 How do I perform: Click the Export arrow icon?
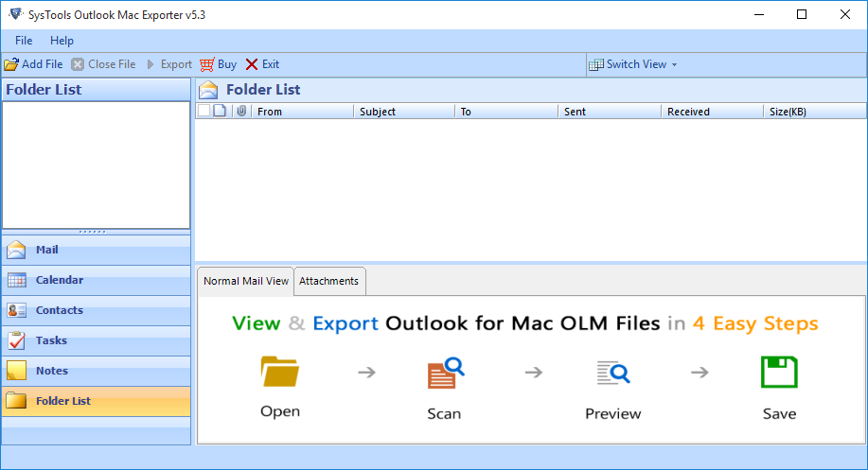coord(151,64)
